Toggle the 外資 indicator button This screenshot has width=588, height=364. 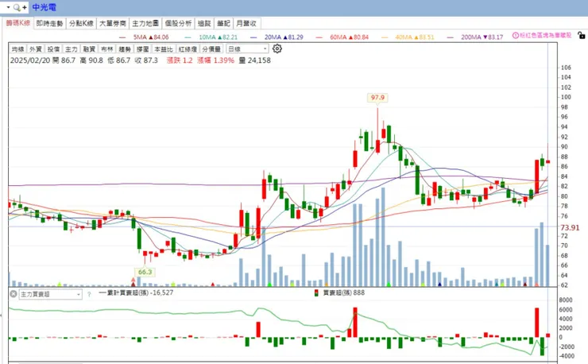pyautogui.click(x=36, y=49)
